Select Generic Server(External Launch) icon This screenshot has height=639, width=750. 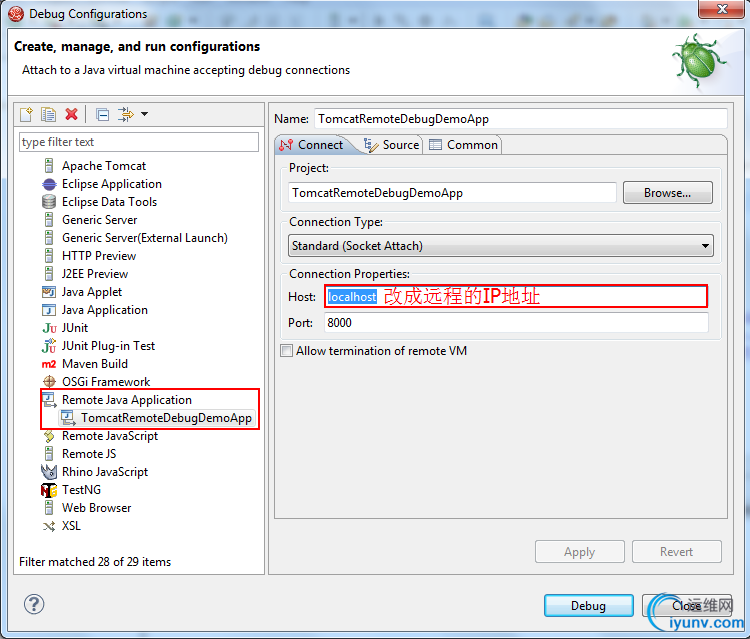click(x=49, y=238)
